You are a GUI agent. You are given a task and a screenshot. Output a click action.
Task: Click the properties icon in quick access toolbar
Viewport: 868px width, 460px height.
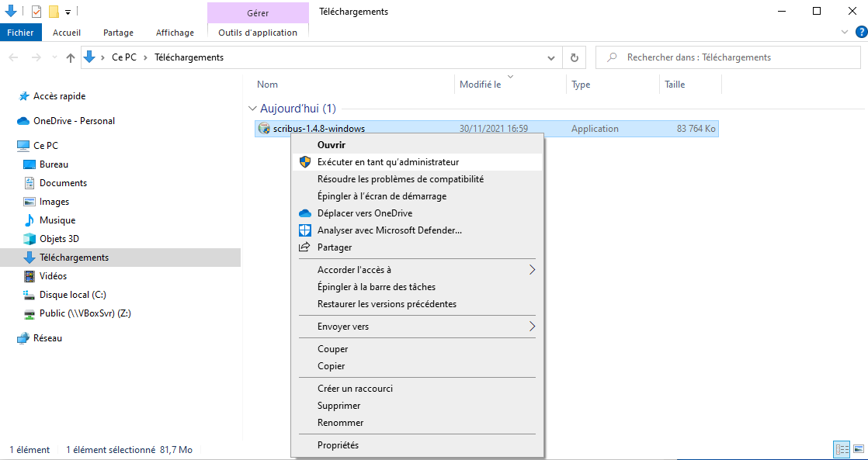tap(36, 12)
